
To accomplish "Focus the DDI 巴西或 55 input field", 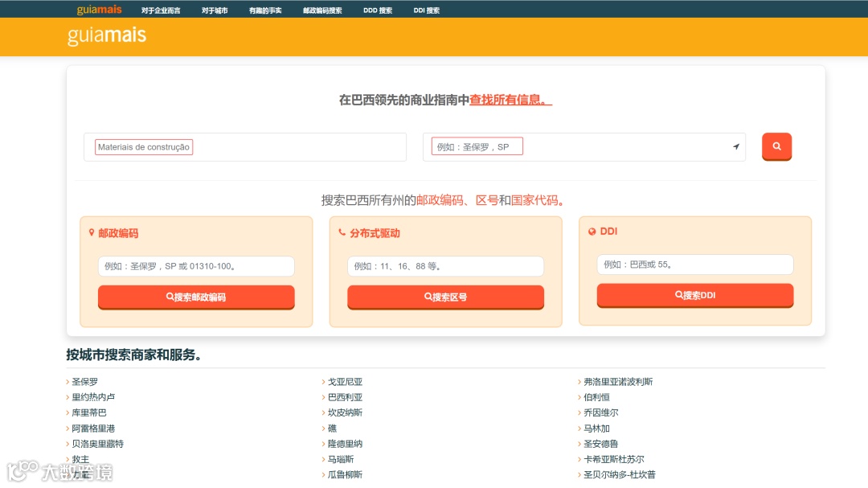I will tap(694, 265).
